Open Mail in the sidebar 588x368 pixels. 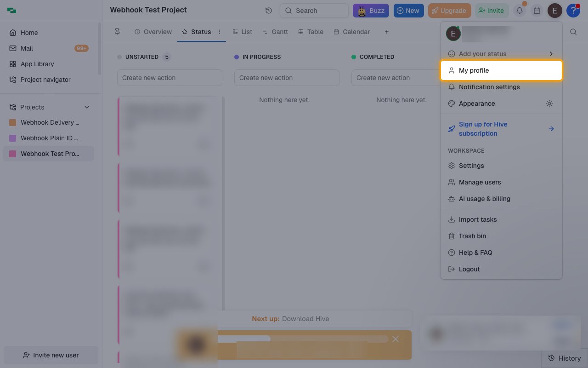[x=48, y=48]
